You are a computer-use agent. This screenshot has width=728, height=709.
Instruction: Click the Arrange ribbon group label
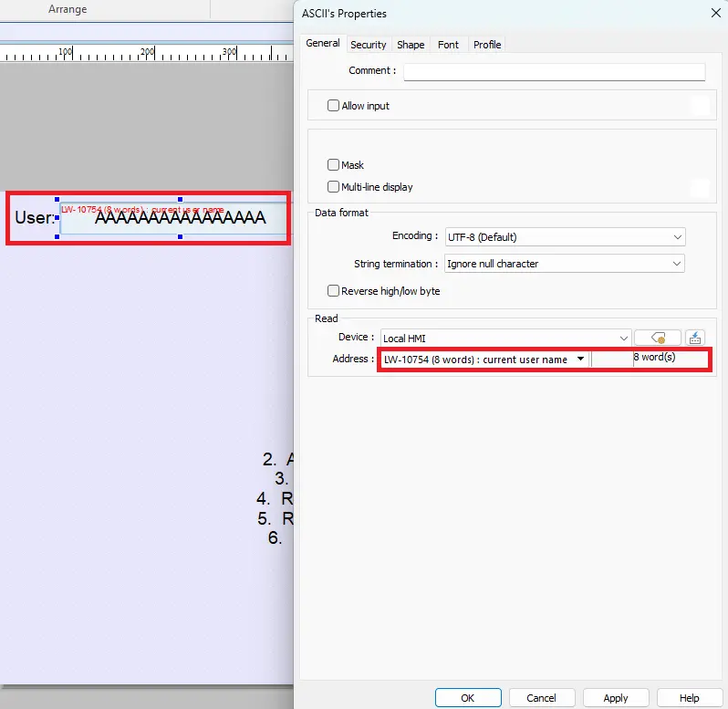pyautogui.click(x=68, y=9)
